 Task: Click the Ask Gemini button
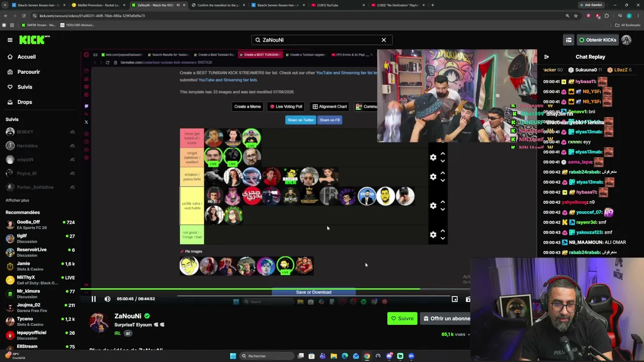(x=591, y=5)
